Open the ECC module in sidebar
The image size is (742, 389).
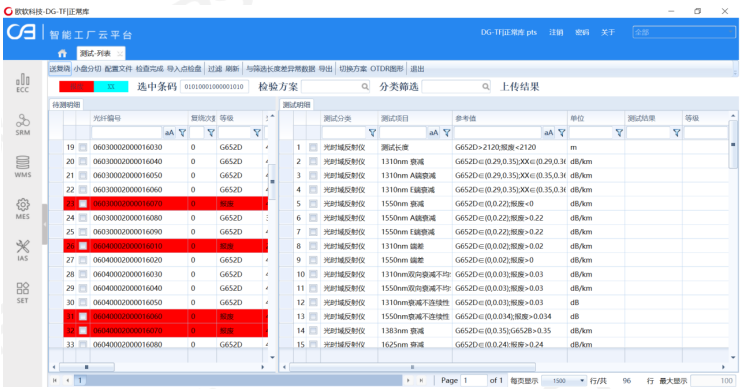tap(23, 83)
